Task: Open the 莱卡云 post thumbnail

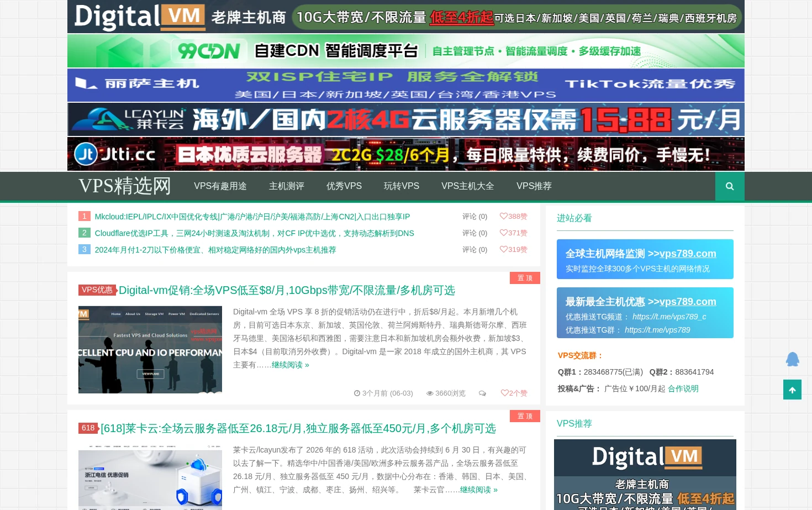Action: coord(150,477)
